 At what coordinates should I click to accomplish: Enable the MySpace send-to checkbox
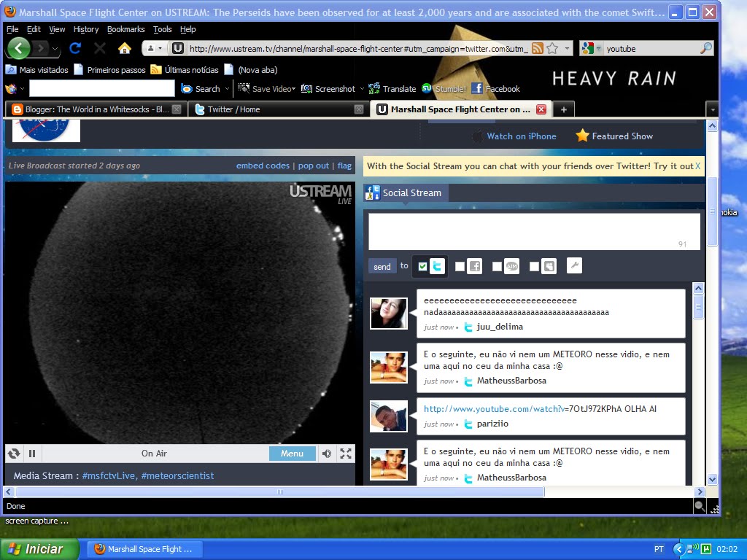[534, 266]
